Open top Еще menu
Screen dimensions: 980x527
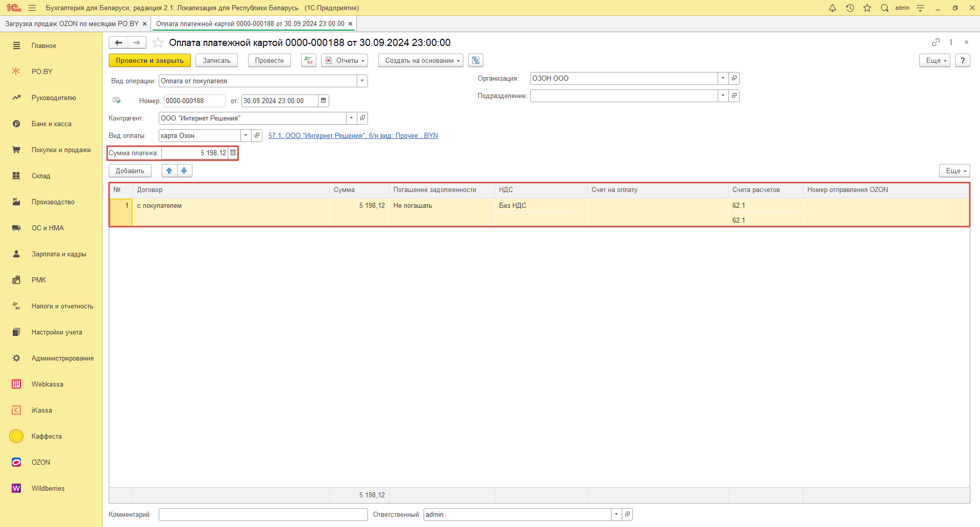935,60
